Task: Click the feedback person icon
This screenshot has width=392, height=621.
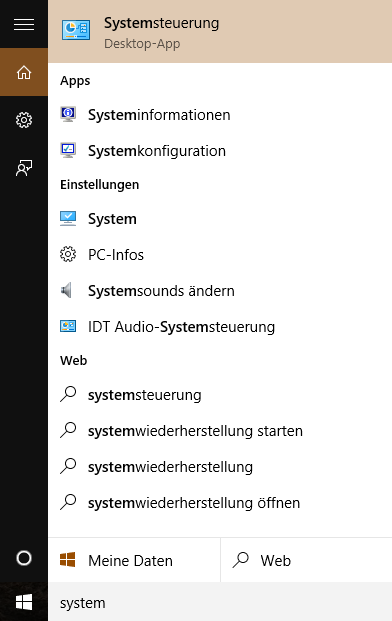Action: pyautogui.click(x=24, y=168)
